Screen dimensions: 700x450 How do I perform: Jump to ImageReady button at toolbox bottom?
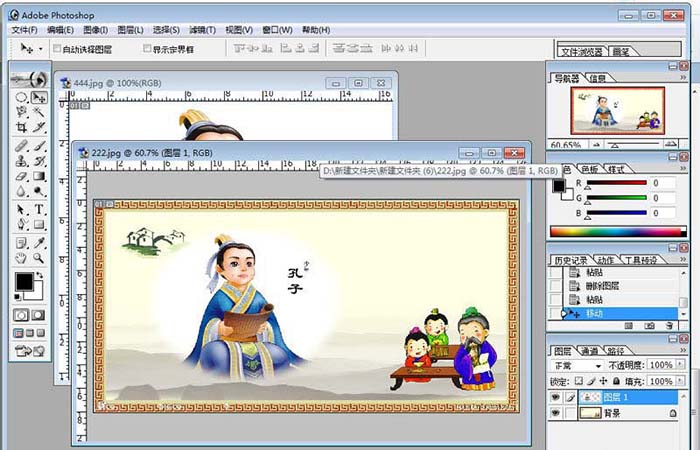point(30,351)
